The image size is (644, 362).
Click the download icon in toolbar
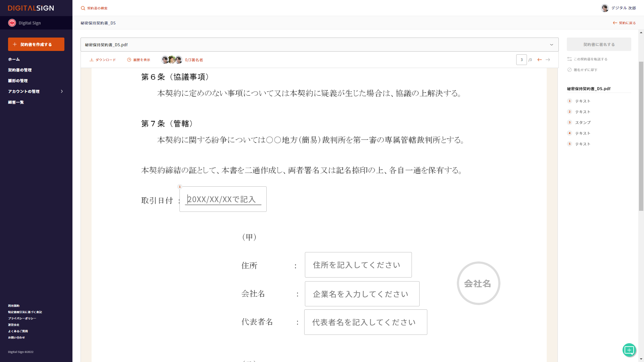[92, 60]
